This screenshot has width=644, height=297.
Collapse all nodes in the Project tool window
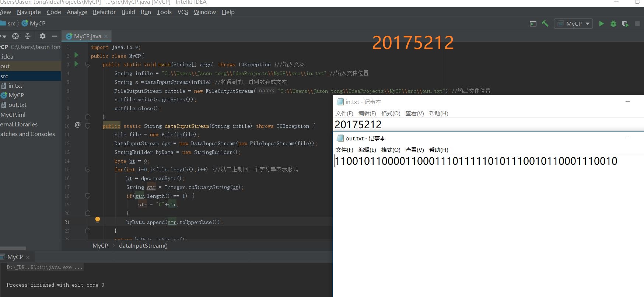(28, 36)
